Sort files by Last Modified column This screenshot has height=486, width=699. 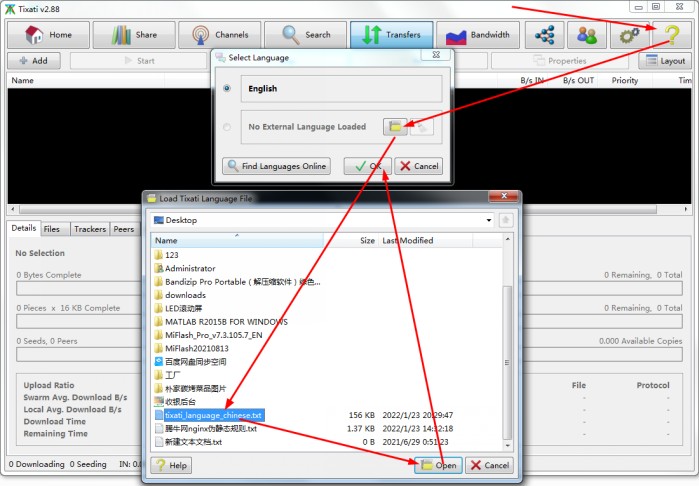point(425,241)
